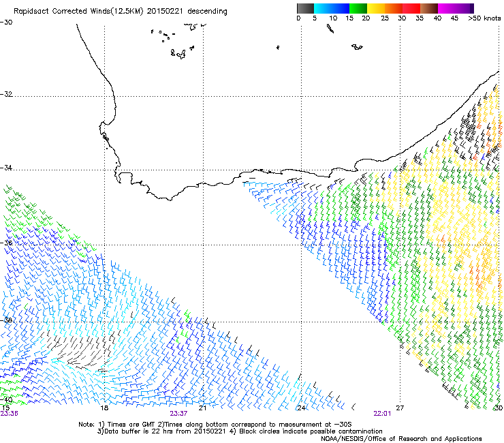The image size is (504, 443).
Task: Click the legend label '25'
Action: [385, 18]
